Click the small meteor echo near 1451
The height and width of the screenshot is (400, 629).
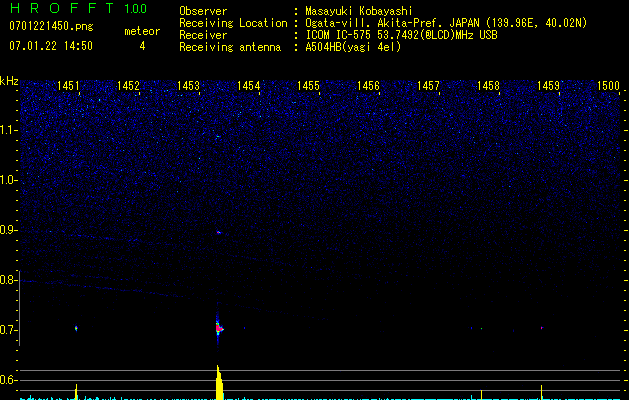click(76, 328)
